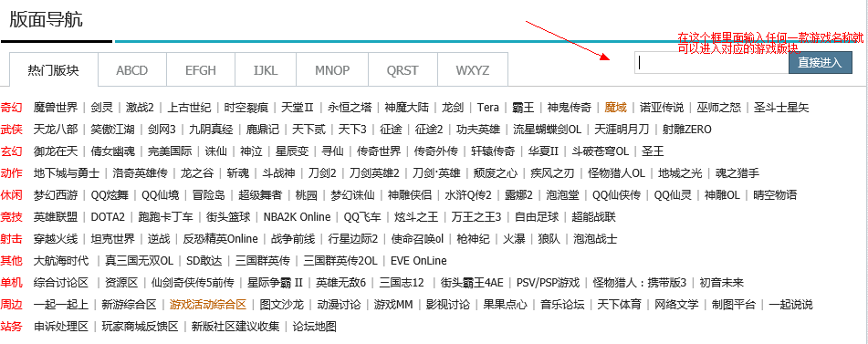Image resolution: width=868 pixels, height=344 pixels.
Task: Open the 剑灵 board link
Action: click(x=102, y=108)
